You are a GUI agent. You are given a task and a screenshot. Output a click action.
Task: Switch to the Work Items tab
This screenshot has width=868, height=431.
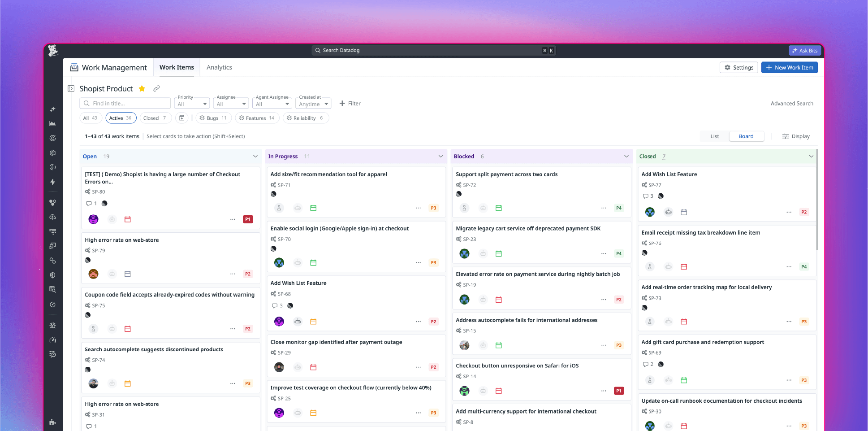click(177, 67)
